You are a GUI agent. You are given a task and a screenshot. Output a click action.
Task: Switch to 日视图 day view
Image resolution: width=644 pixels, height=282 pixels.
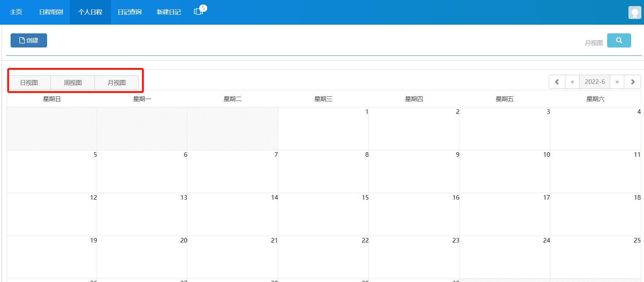click(29, 83)
